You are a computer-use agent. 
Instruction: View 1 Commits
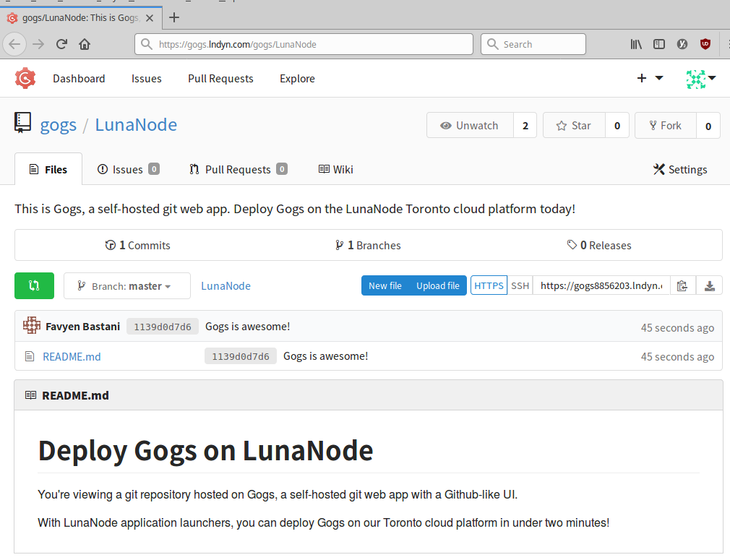point(138,246)
